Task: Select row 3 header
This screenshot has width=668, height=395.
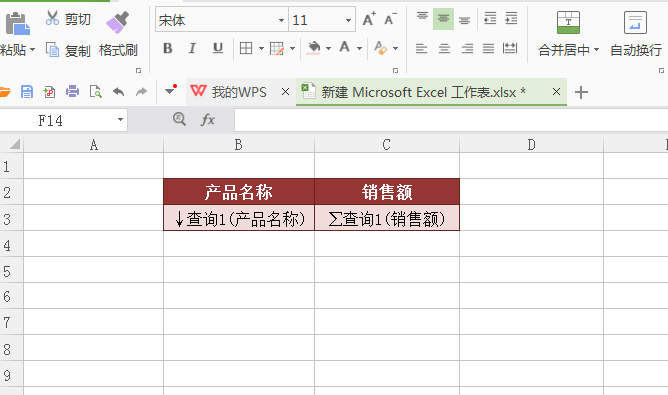Action: pos(11,219)
